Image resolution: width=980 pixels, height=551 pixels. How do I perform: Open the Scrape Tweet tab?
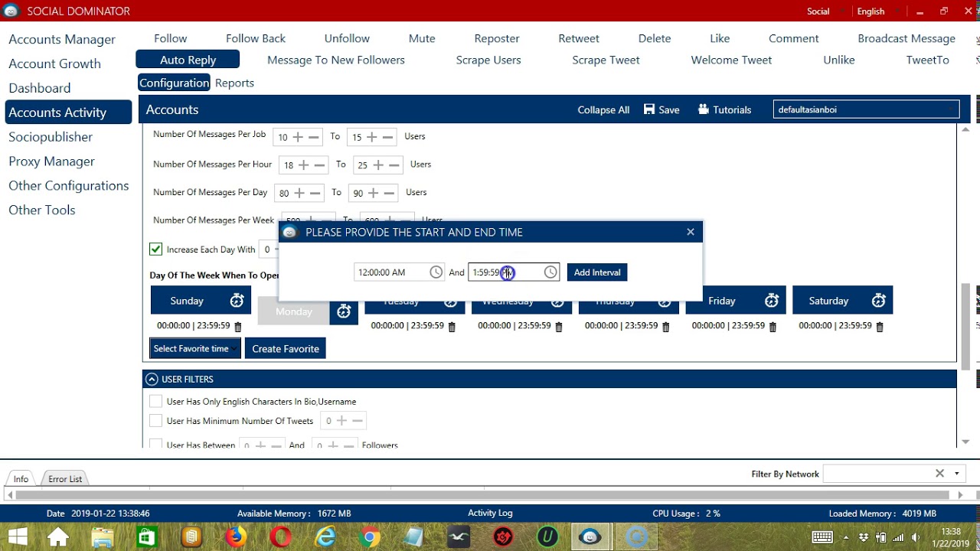(x=606, y=60)
